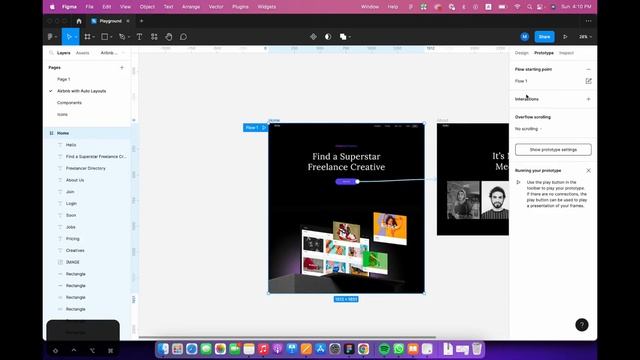This screenshot has width=640, height=360.
Task: Click the Create component icon
Action: coord(313,37)
